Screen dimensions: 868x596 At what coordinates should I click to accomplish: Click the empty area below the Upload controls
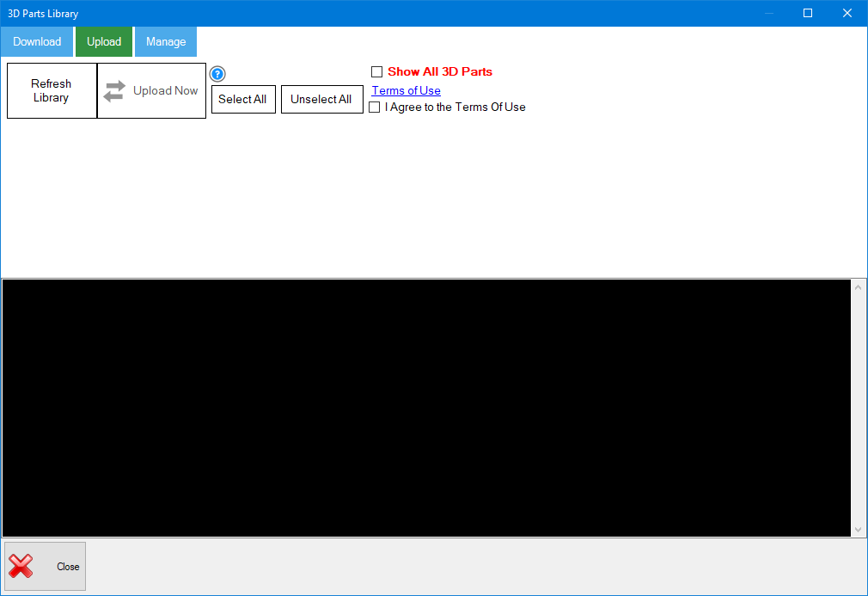pyautogui.click(x=430, y=198)
